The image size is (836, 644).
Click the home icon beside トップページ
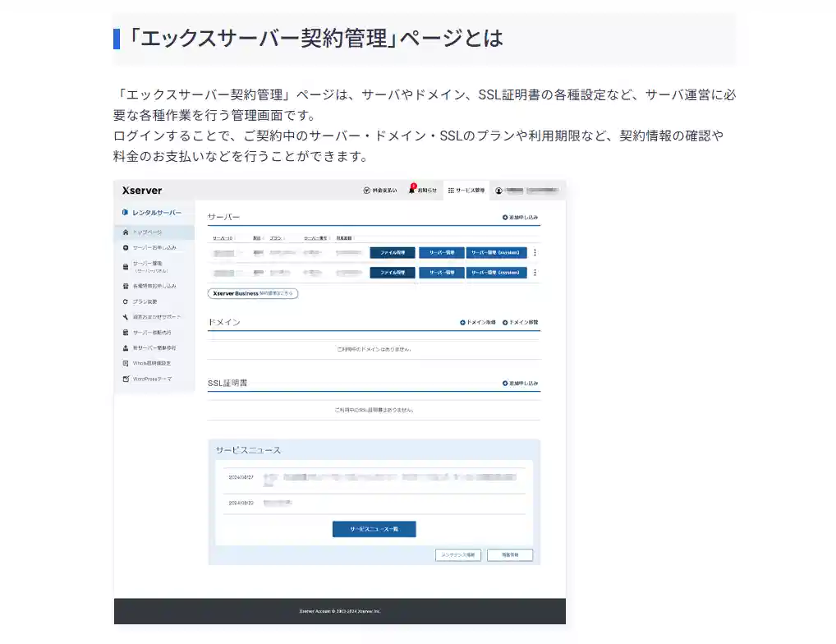(126, 232)
